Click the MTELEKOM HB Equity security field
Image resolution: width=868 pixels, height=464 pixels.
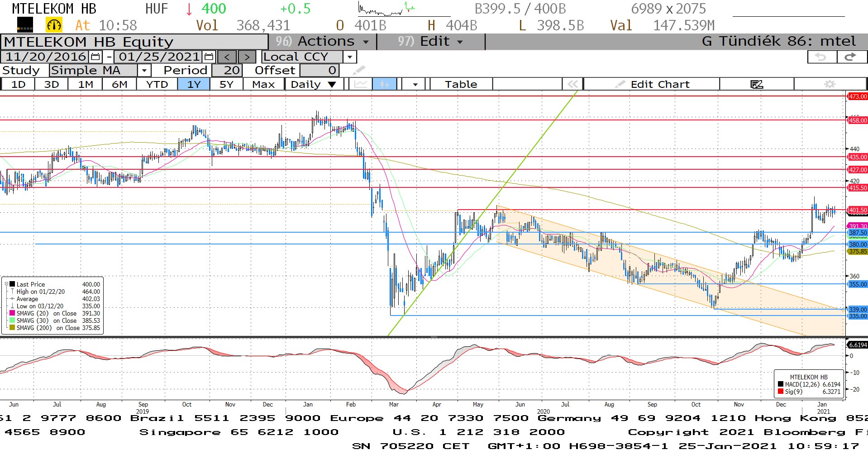click(135, 42)
